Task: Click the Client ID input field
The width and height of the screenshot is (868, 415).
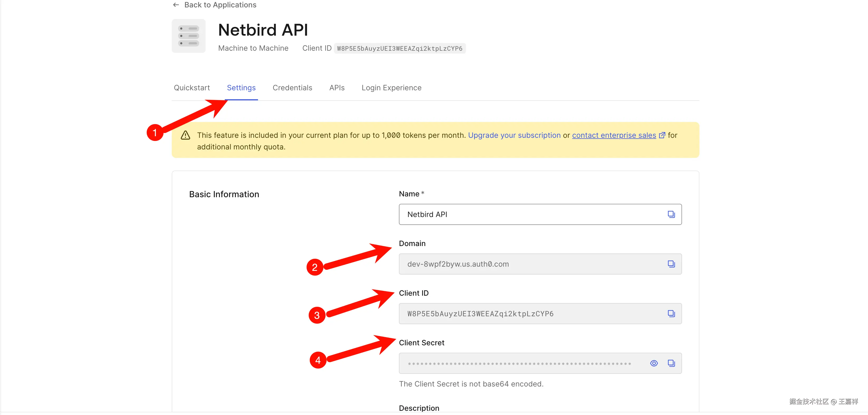Action: [x=540, y=314]
